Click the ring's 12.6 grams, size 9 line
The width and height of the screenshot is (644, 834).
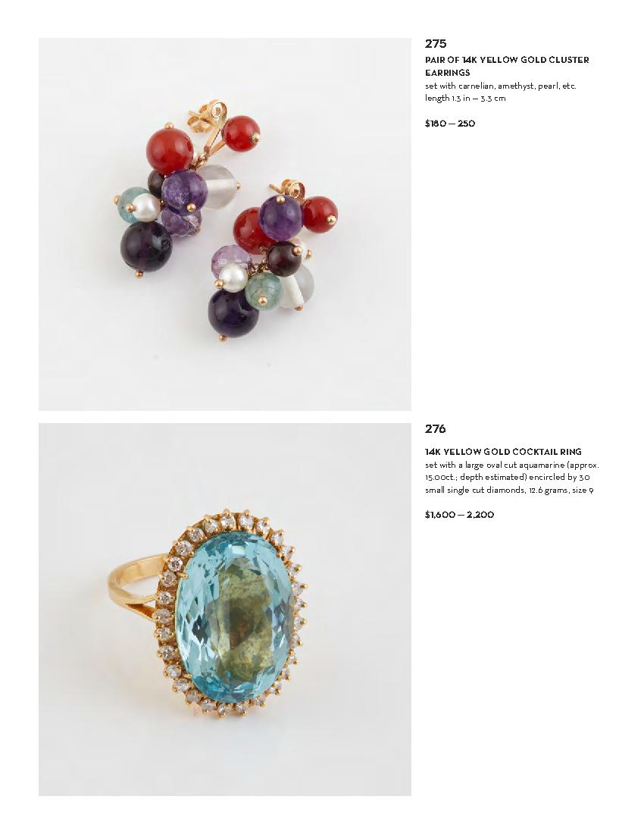point(509,490)
